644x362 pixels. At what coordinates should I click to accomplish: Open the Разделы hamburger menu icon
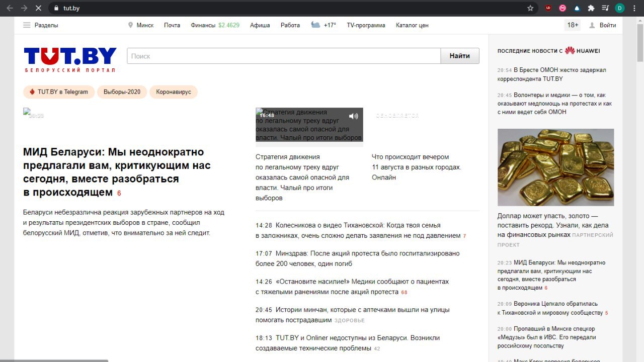click(x=27, y=25)
